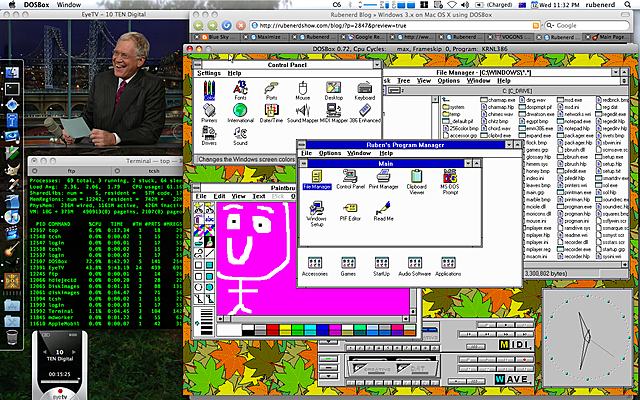This screenshot has width=640, height=400.
Task: Click the browser URL address field
Action: tap(395, 25)
